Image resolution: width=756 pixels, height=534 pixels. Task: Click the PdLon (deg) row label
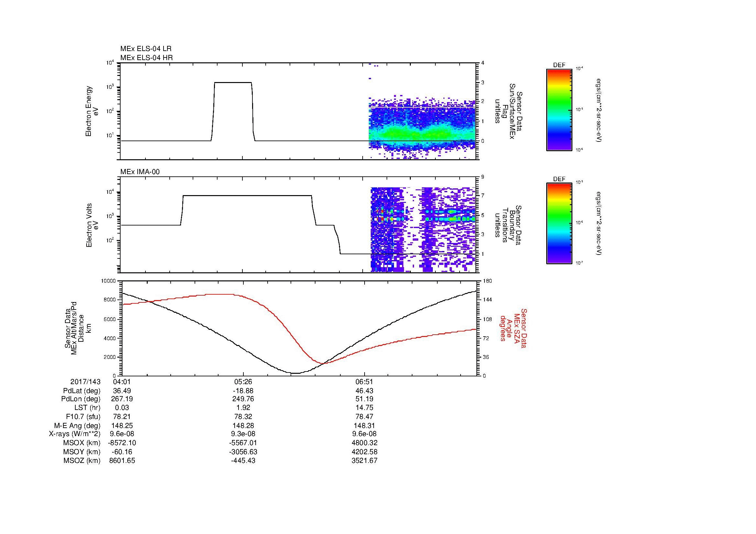click(x=81, y=399)
